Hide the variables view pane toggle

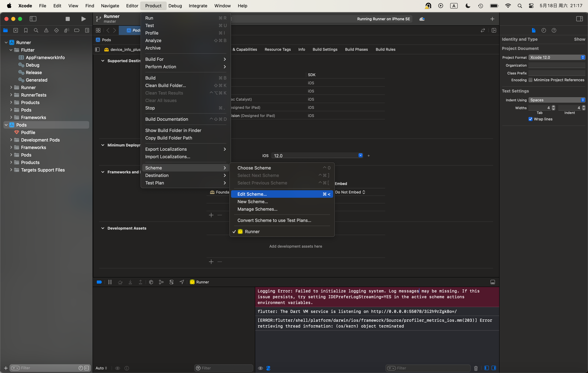click(486, 368)
